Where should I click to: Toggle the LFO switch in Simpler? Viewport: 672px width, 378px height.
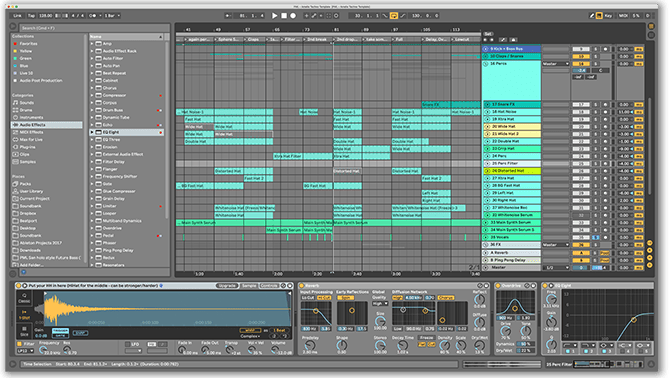[128, 344]
